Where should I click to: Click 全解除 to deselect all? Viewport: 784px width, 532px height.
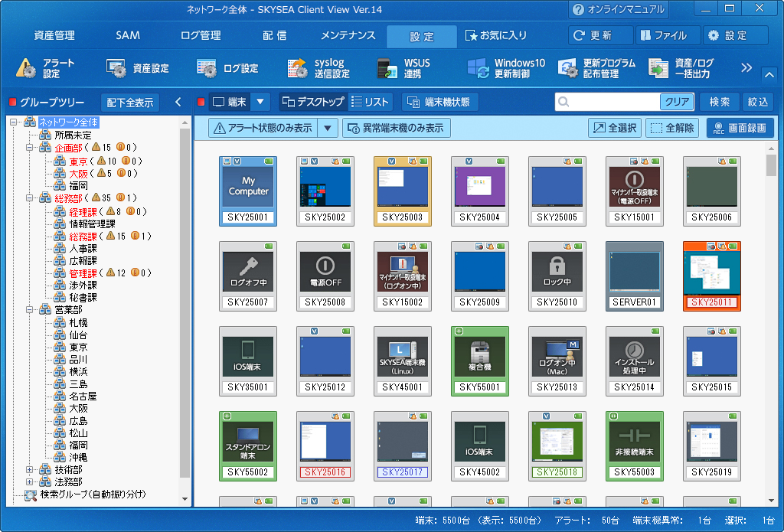pyautogui.click(x=672, y=128)
